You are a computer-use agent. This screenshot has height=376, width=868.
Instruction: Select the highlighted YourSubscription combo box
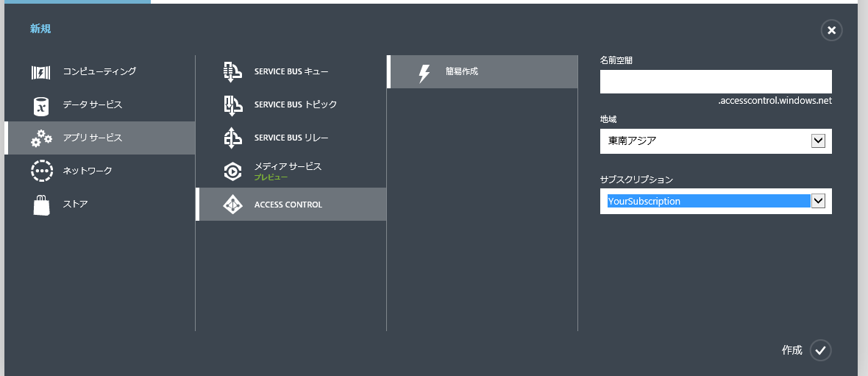(x=708, y=201)
